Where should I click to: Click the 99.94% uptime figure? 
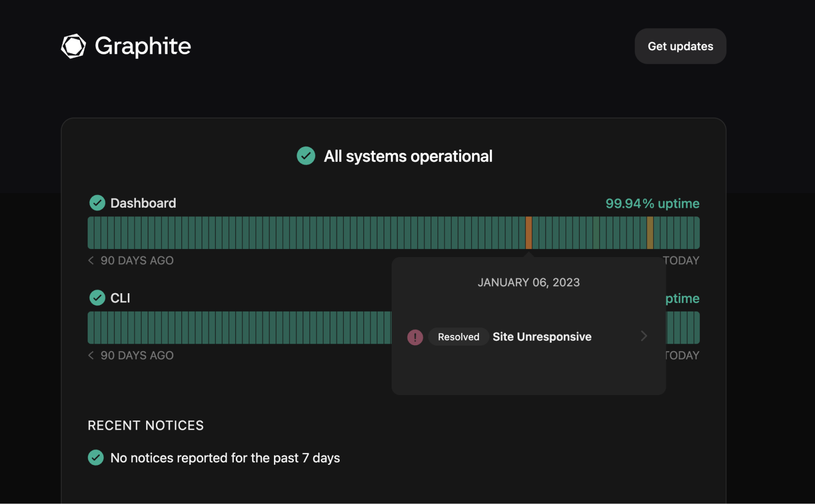(x=652, y=204)
